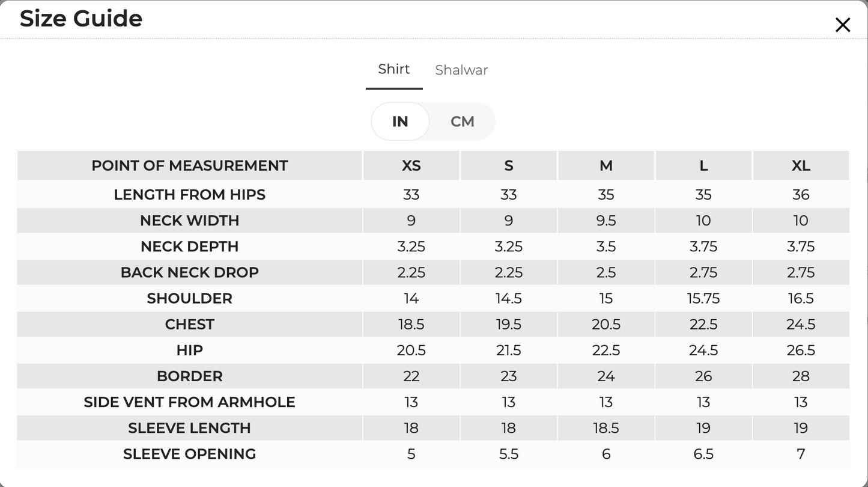This screenshot has width=868, height=487.
Task: Select the Shirt tab
Action: (394, 69)
